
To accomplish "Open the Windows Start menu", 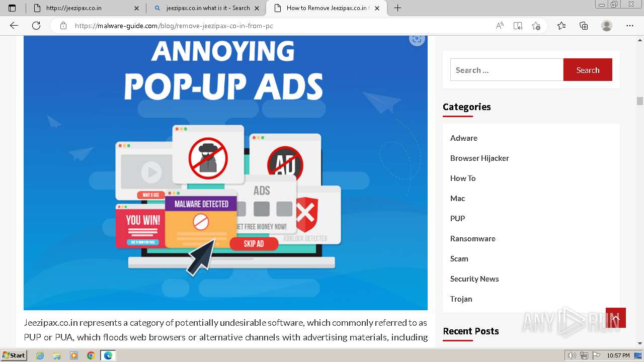I will pos(14,355).
